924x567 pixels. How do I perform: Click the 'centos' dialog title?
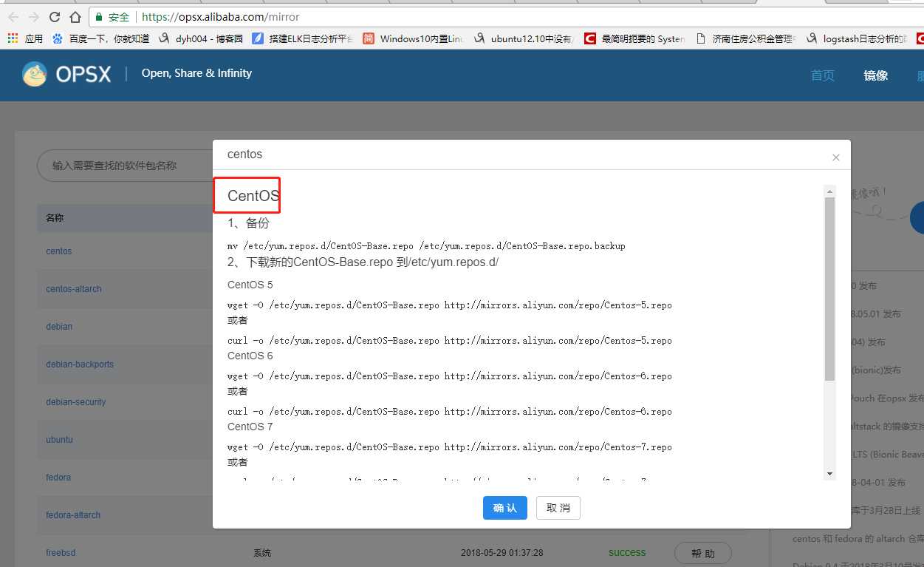pos(244,155)
